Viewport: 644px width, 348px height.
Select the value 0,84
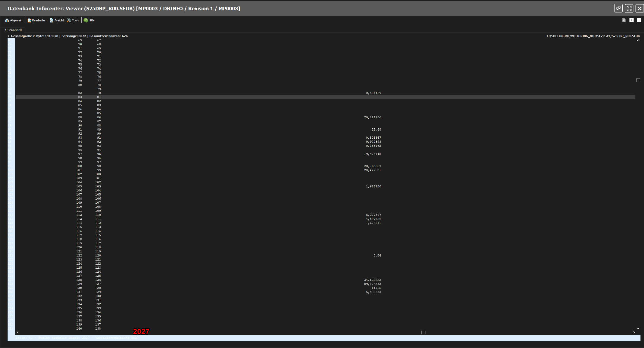pos(377,255)
